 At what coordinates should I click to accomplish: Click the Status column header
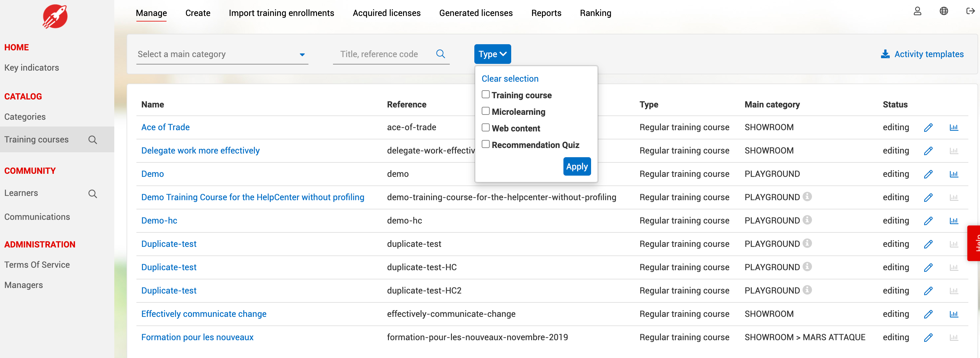point(895,104)
